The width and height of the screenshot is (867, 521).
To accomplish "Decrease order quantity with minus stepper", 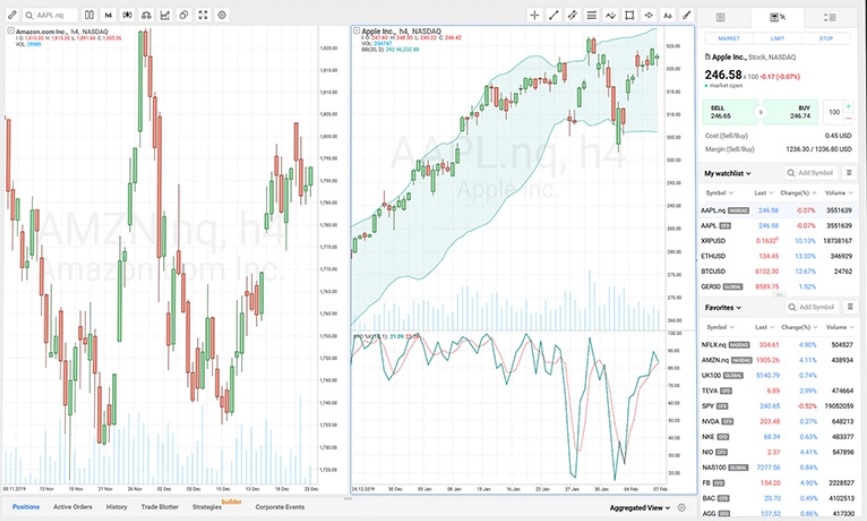I will pos(849,118).
